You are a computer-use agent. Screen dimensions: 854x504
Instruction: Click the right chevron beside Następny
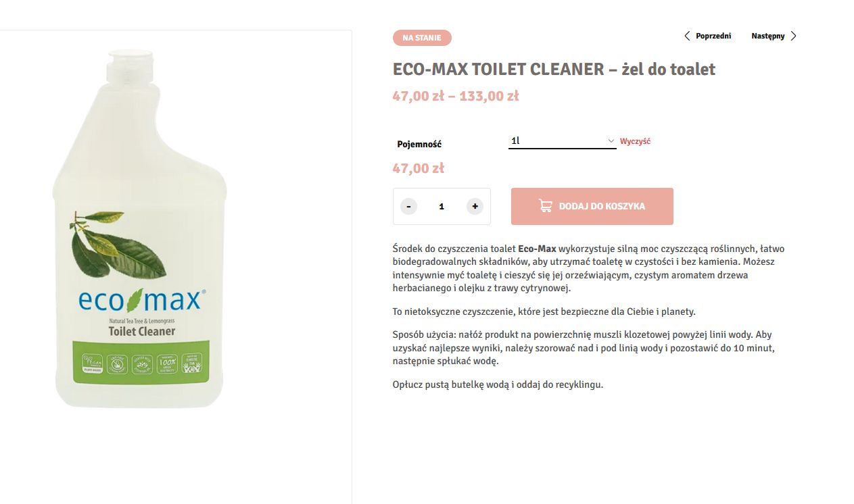794,36
